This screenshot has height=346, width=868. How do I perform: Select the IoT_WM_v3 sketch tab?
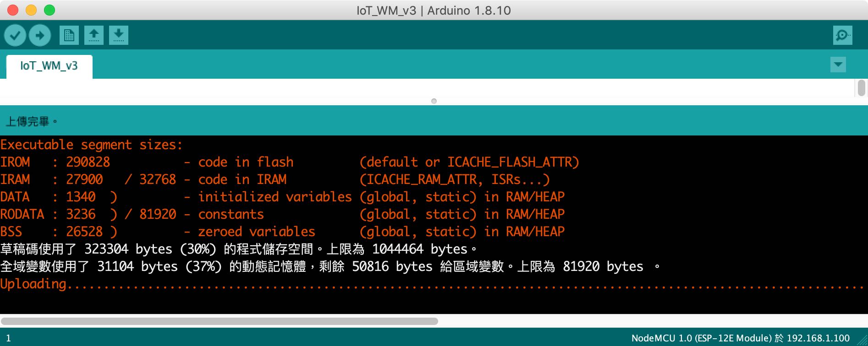tap(49, 66)
